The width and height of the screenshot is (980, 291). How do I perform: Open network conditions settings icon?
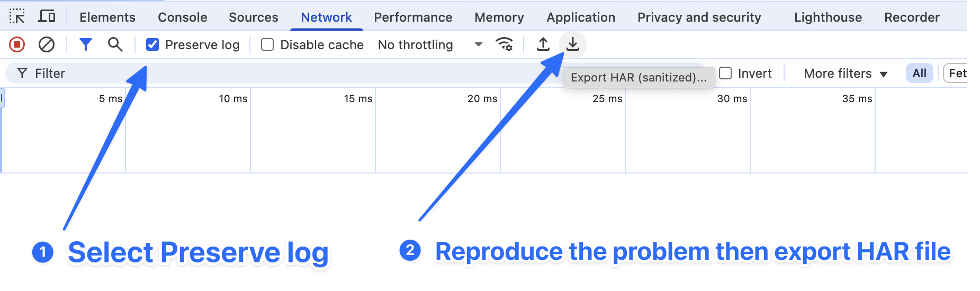(x=505, y=45)
